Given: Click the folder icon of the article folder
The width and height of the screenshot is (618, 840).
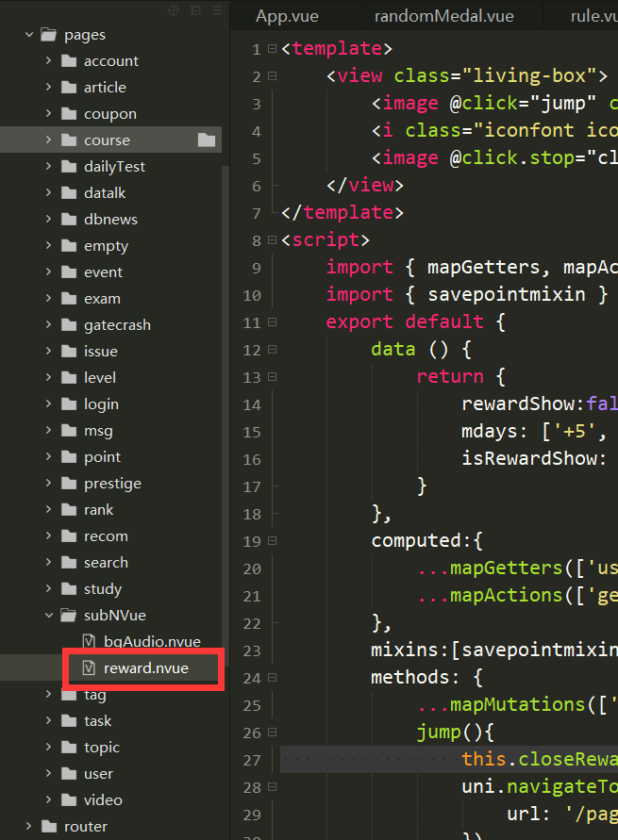Looking at the screenshot, I should coord(69,87).
